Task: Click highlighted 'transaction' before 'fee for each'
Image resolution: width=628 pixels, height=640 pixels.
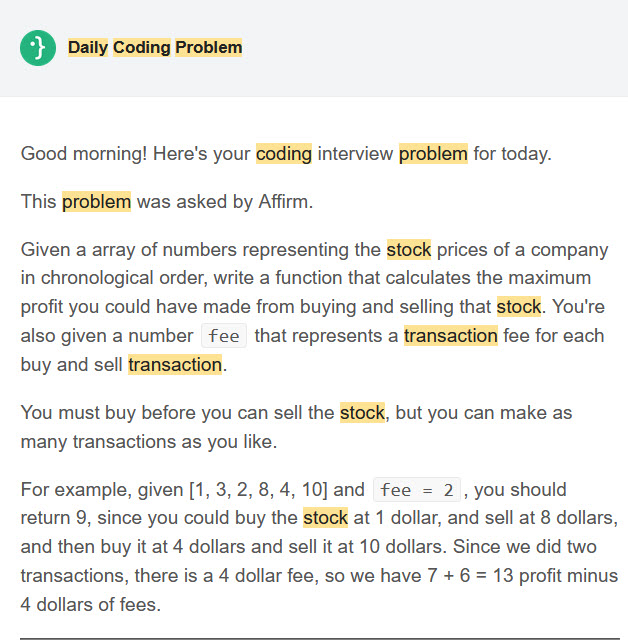Action: pyautogui.click(x=450, y=336)
